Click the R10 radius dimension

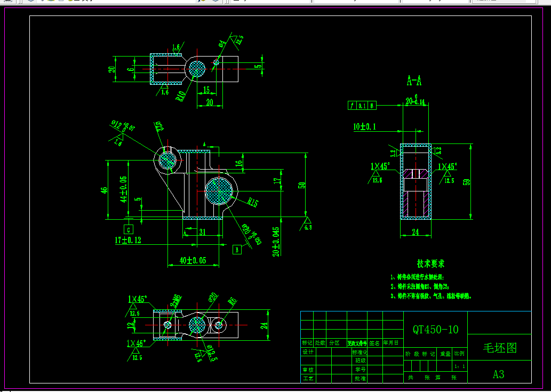point(181,95)
